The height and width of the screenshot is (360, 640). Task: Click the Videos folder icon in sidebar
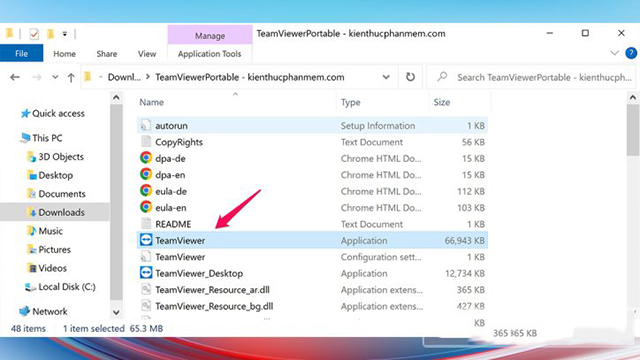click(31, 268)
